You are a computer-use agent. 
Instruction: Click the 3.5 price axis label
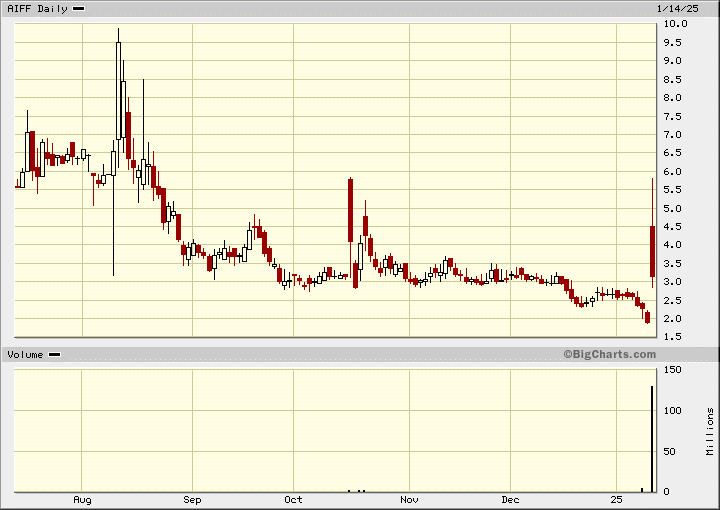pyautogui.click(x=672, y=263)
